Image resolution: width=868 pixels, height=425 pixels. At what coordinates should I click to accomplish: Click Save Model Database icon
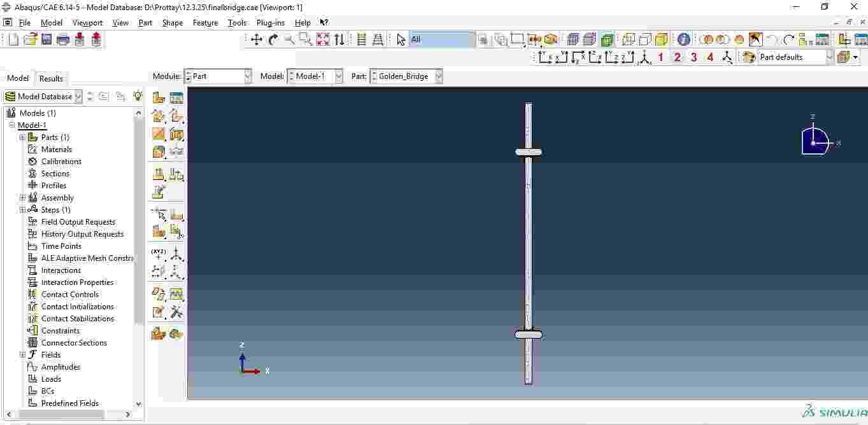pos(46,39)
